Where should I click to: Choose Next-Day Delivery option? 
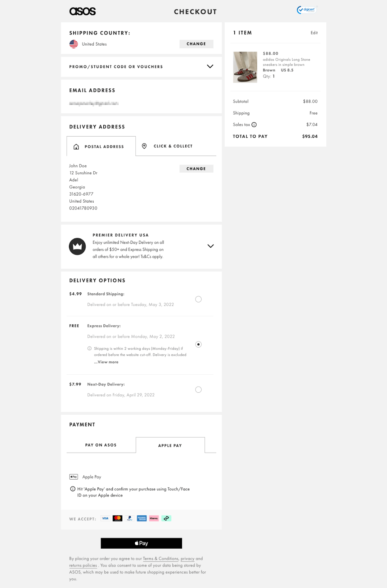(x=198, y=390)
